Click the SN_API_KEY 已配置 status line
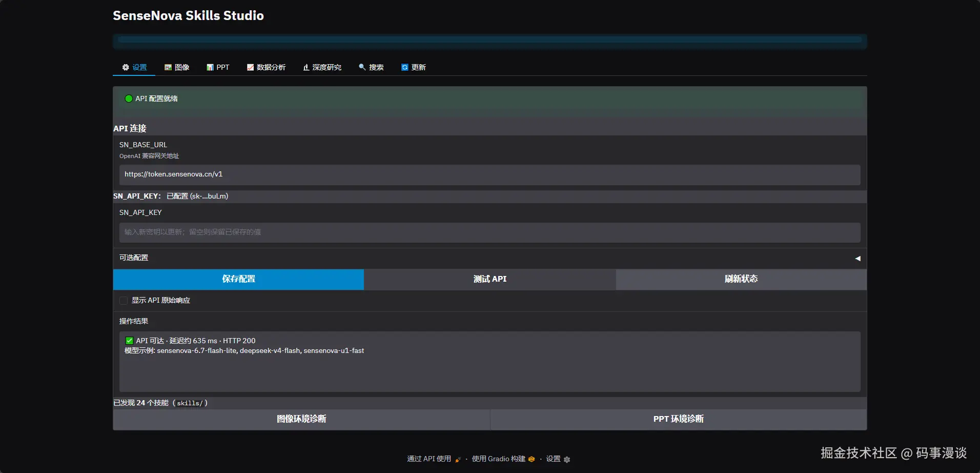Screen dimensions: 980x473 click(171, 196)
